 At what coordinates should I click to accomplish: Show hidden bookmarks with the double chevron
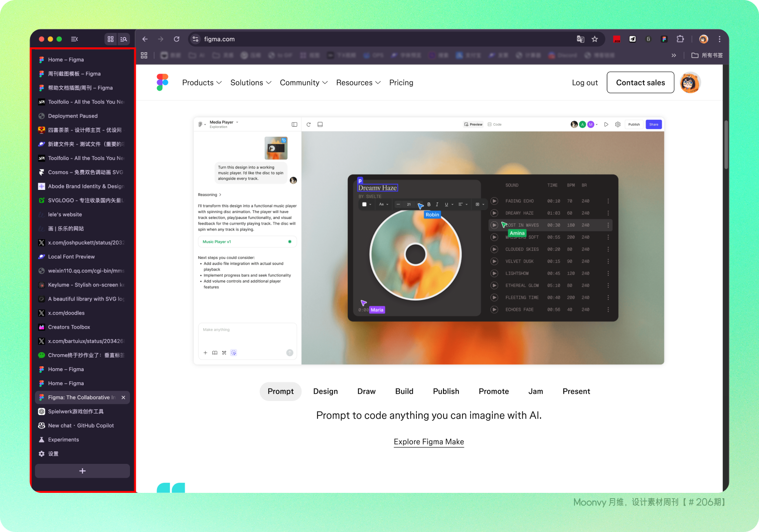(673, 56)
